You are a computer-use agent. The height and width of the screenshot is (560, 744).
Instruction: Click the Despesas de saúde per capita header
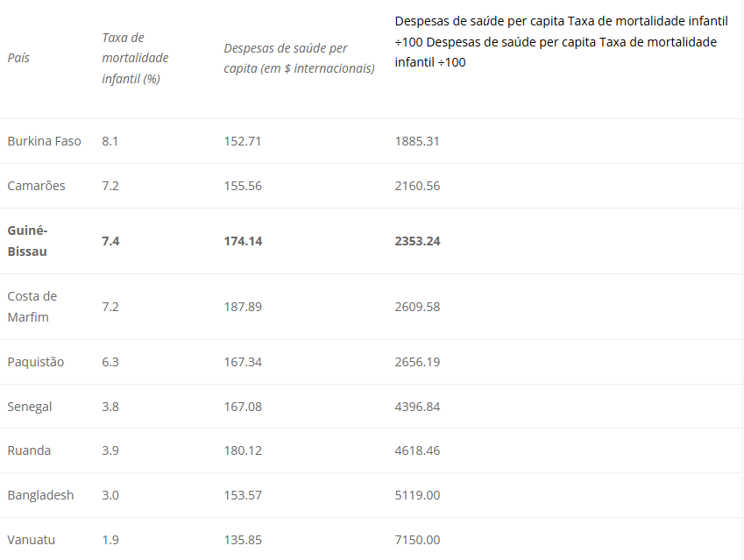point(300,58)
